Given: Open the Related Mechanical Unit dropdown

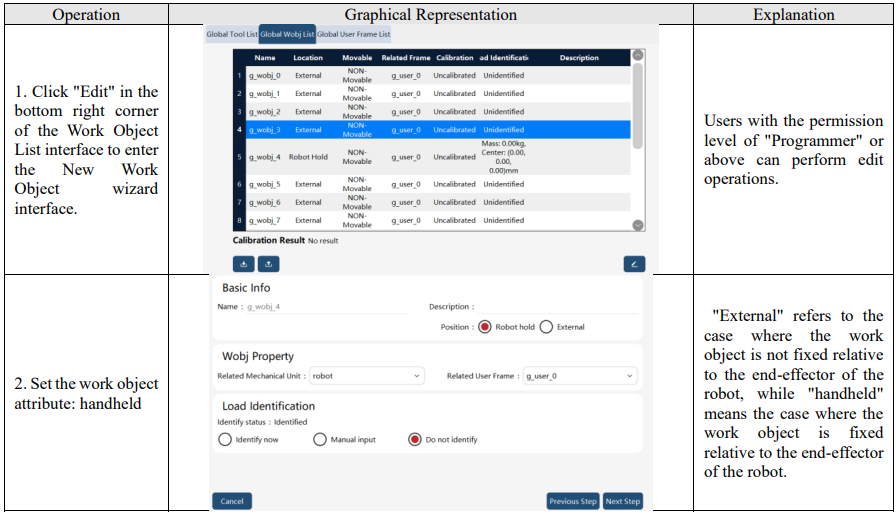Looking at the screenshot, I should 367,376.
